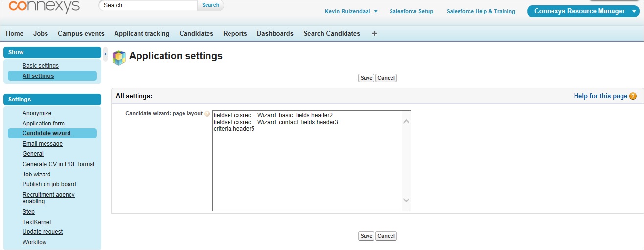Click the top Save button
The height and width of the screenshot is (250, 644).
pyautogui.click(x=366, y=78)
